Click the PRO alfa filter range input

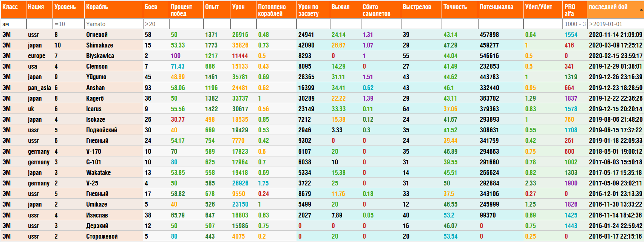(x=575, y=24)
